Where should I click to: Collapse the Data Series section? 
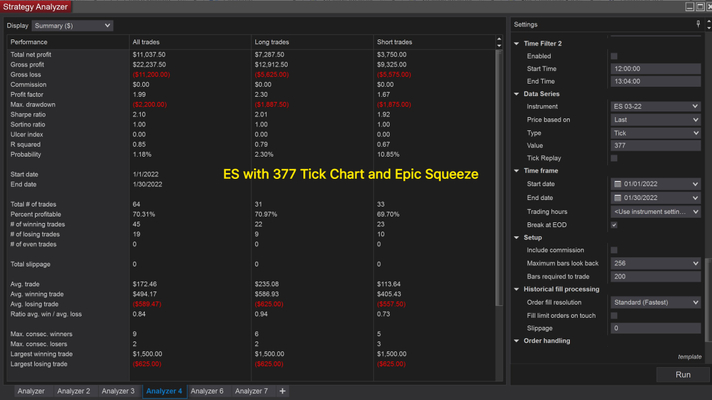(517, 93)
